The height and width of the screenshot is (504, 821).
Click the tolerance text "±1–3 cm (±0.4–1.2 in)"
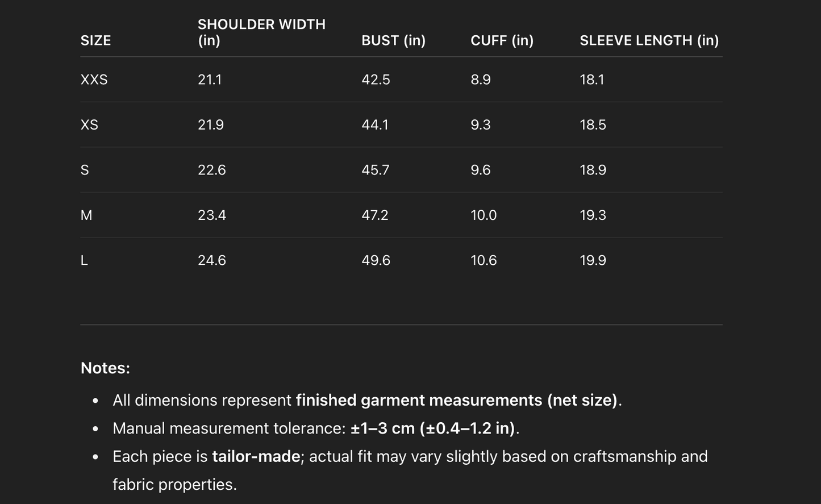434,428
